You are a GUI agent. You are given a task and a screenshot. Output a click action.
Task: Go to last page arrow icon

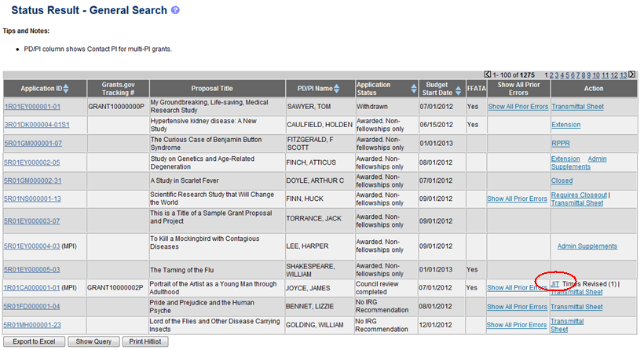click(x=632, y=75)
